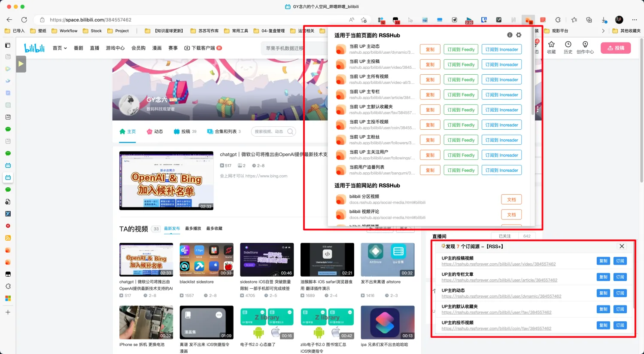This screenshot has width=644, height=354.
Task: Subscribe 当前 UP 主投稿 to Feedly
Action: coord(461,64)
